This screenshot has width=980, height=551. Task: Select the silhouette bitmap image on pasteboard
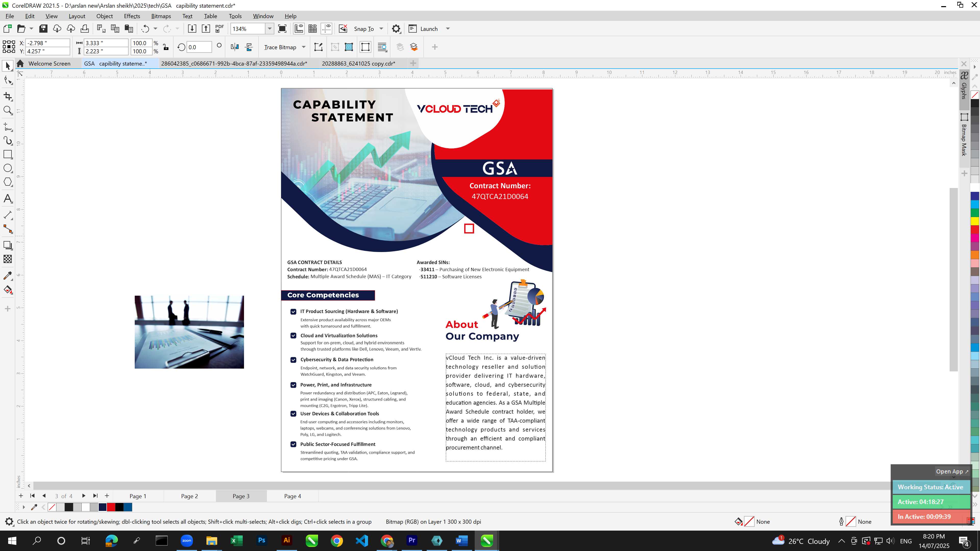[x=189, y=332]
